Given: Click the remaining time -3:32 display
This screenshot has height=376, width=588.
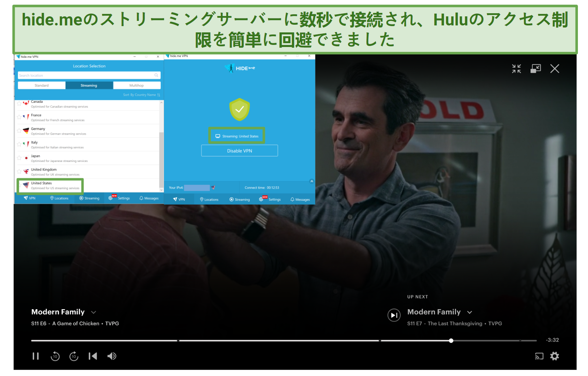Looking at the screenshot, I should click(552, 340).
